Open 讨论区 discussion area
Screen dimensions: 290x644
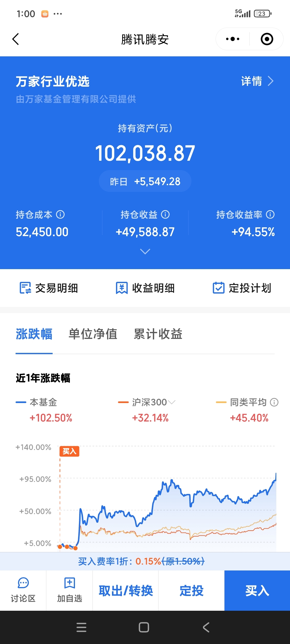click(x=23, y=590)
